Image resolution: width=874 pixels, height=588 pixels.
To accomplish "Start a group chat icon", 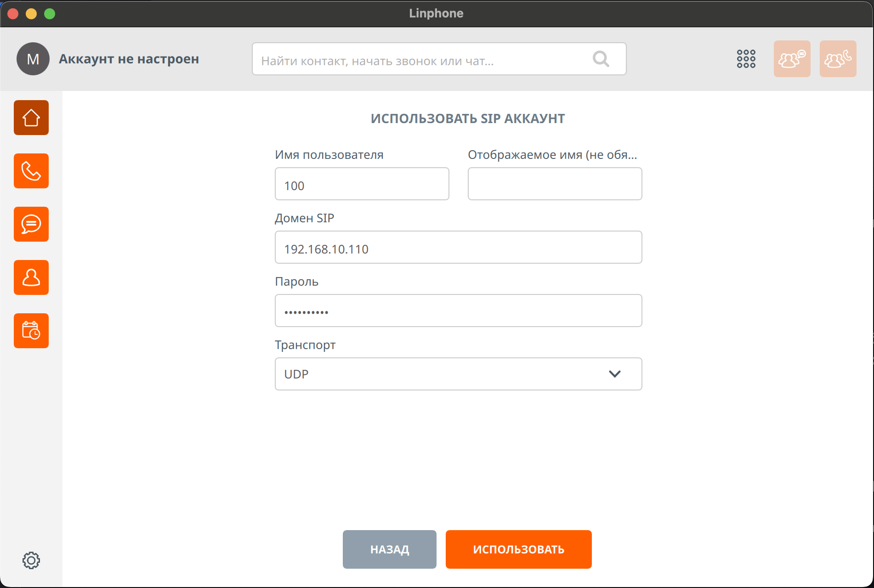I will pyautogui.click(x=792, y=59).
